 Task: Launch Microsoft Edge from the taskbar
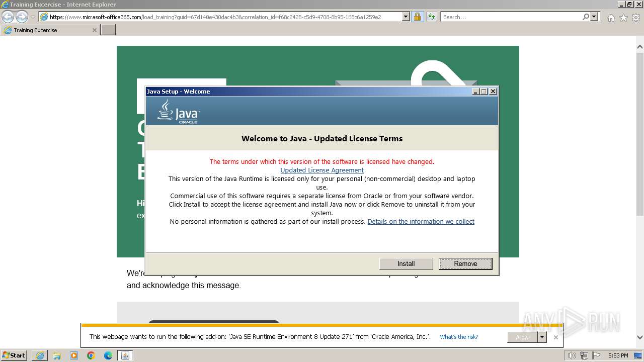108,355
